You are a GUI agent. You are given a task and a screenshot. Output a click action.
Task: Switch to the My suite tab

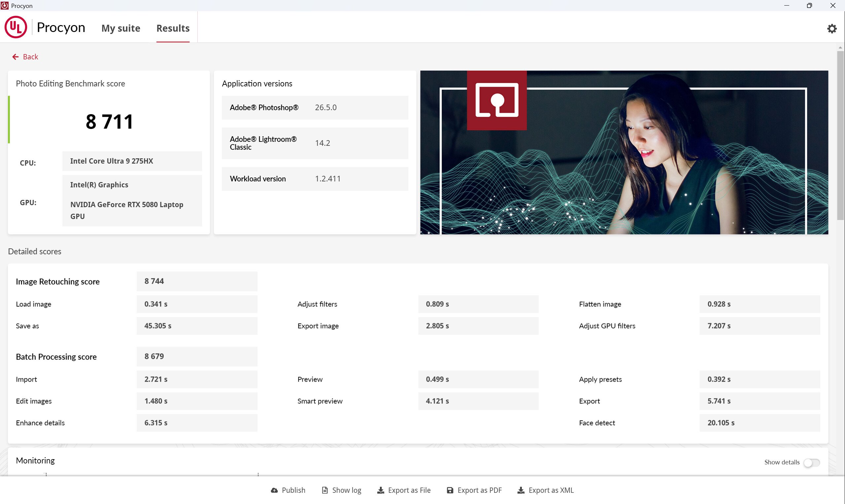tap(120, 28)
